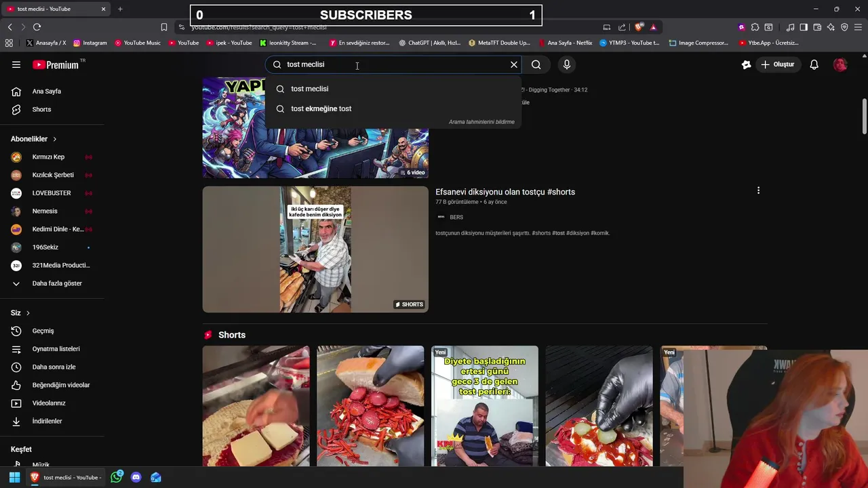Open the Instagram bookmark
The width and height of the screenshot is (868, 488).
(x=90, y=43)
